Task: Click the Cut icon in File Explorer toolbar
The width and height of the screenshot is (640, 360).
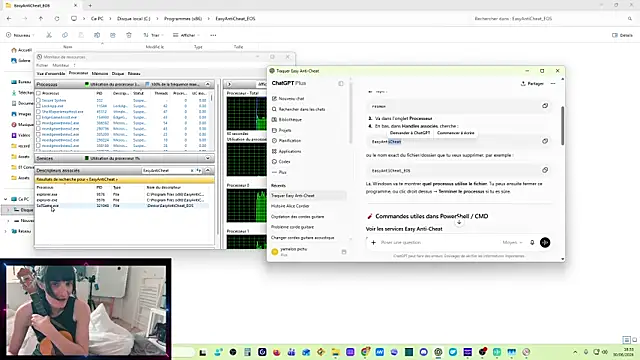Action: tap(49, 35)
